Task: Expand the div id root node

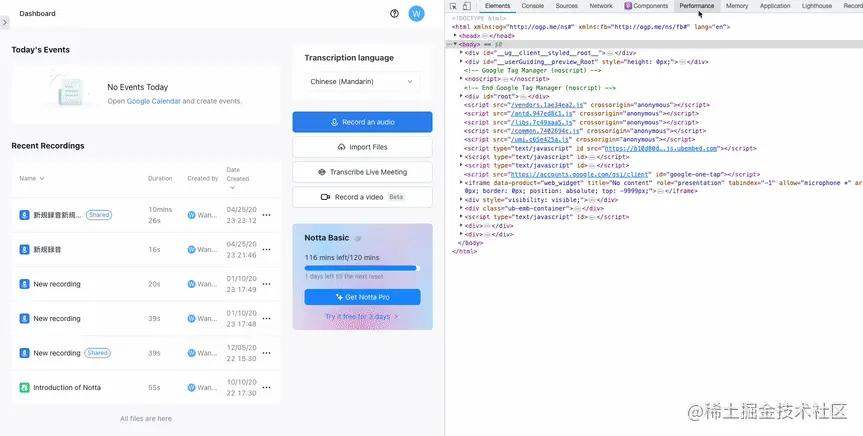Action: 461,96
